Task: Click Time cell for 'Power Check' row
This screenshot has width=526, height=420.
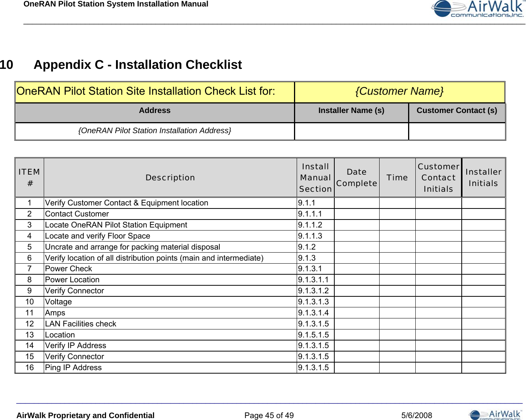Action: (x=397, y=269)
